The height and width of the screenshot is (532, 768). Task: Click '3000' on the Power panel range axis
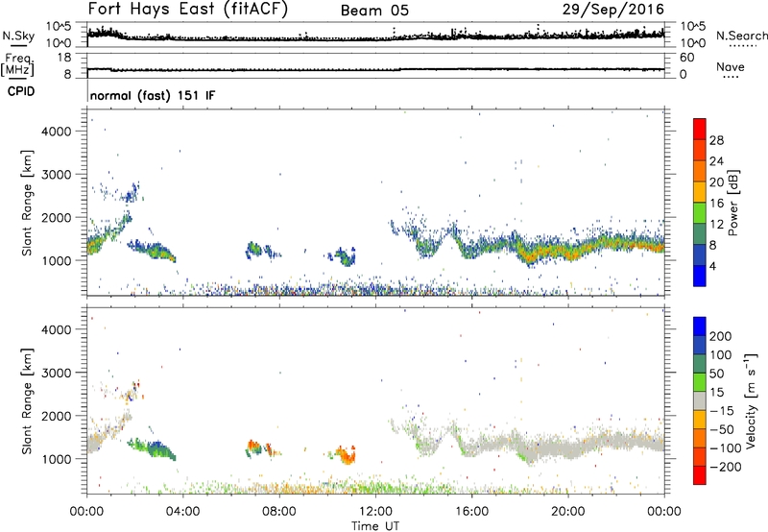click(56, 175)
